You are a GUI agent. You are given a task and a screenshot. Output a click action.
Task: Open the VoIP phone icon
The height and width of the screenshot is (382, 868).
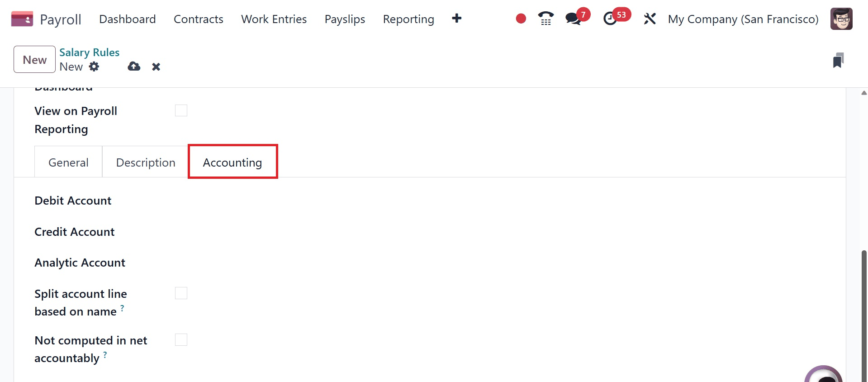(x=546, y=19)
